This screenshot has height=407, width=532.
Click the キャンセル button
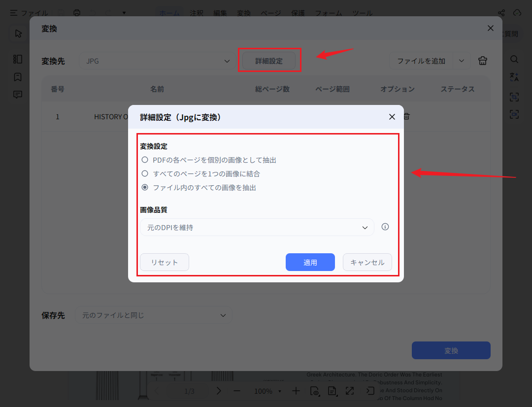(x=367, y=262)
